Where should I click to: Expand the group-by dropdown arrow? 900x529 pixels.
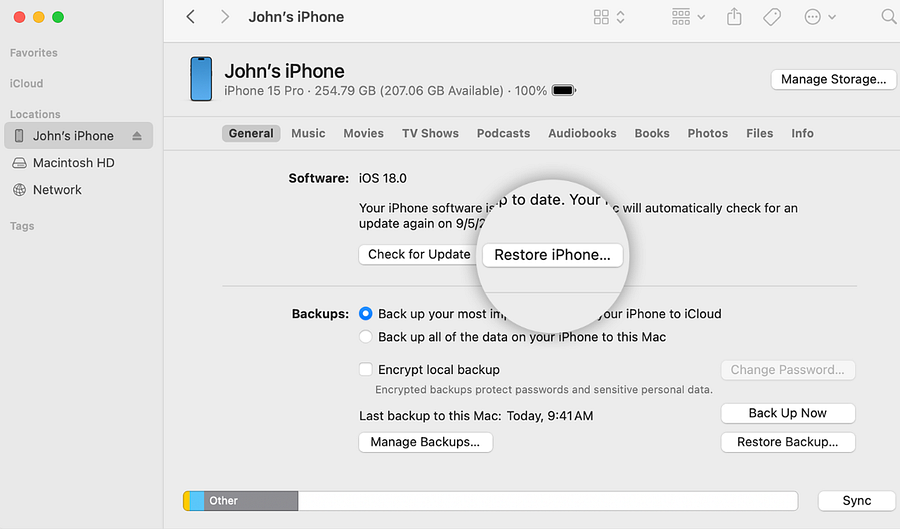(701, 17)
